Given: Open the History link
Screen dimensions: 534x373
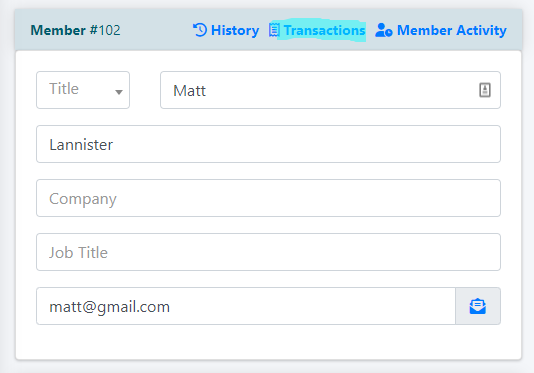Looking at the screenshot, I should click(226, 30).
